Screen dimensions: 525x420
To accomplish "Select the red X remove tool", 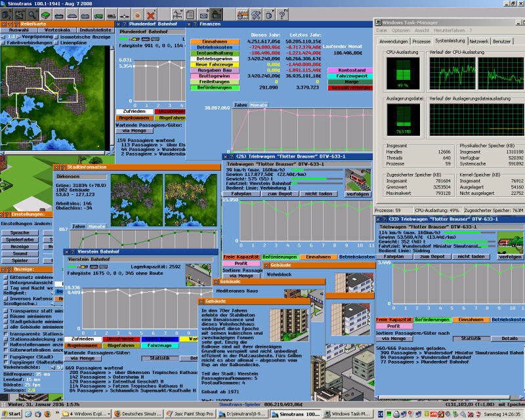I will 151,13.
